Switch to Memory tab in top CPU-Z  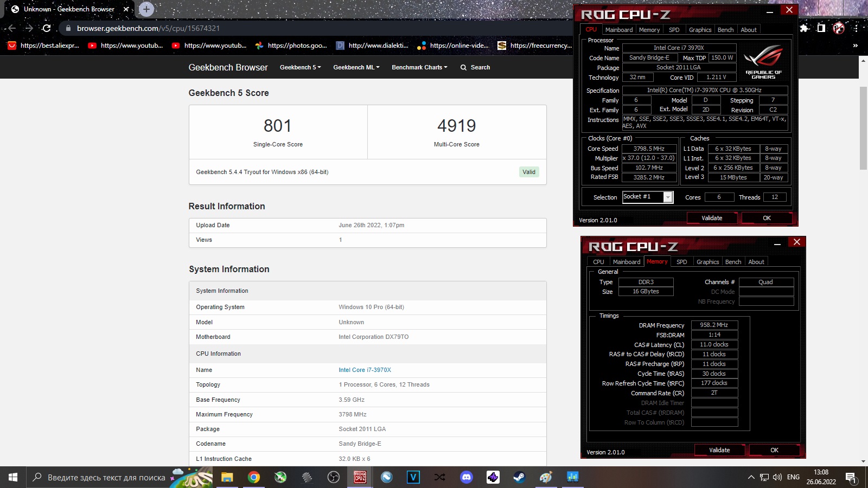(x=649, y=30)
